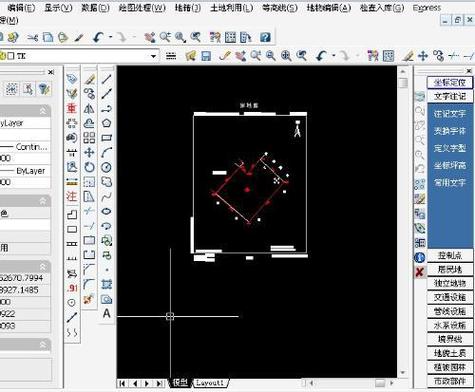Screen dimensions: 475x392
Task: Select the Text tool marked A
Action: pos(106,313)
